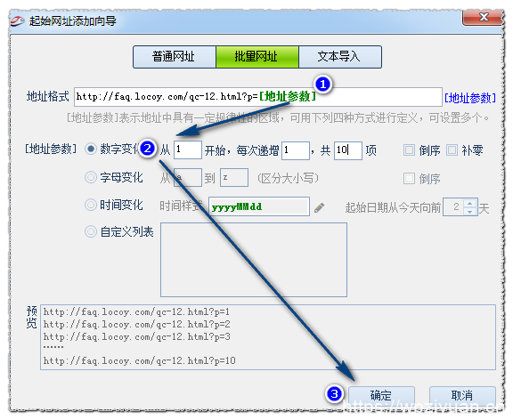Select the 数字变化 radio button
The height and width of the screenshot is (420, 513).
[91, 149]
